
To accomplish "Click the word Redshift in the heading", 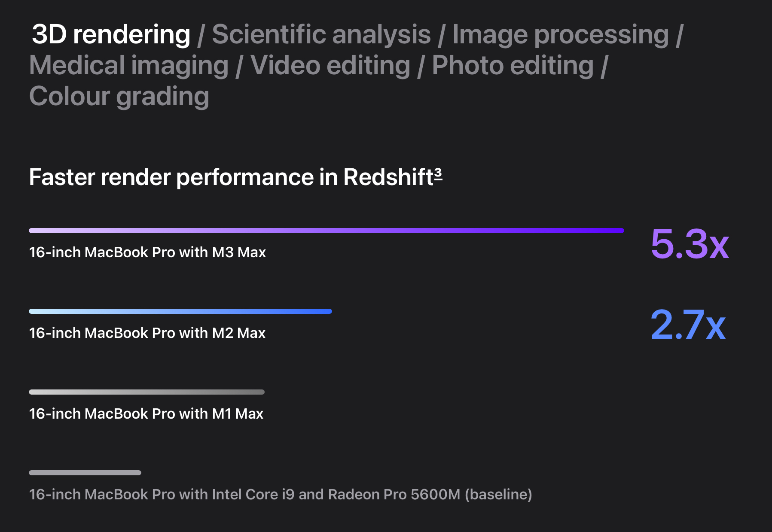I will point(388,177).
